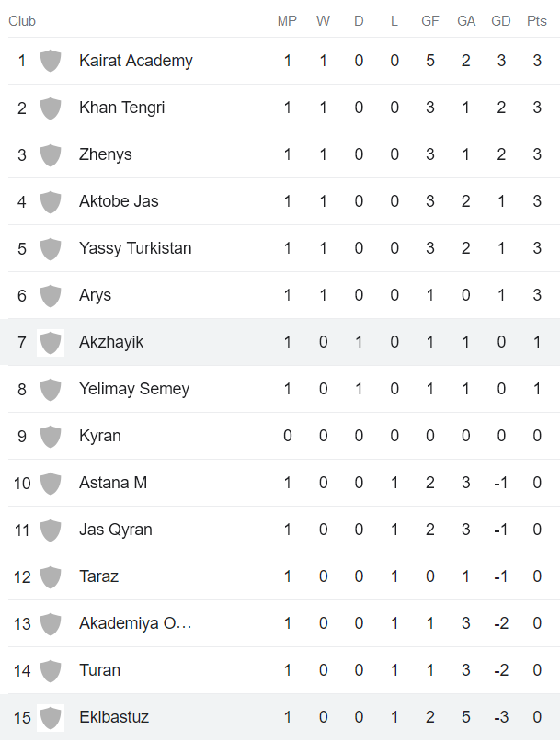The height and width of the screenshot is (741, 560).
Task: Click the Akzhayik club crest
Action: (x=51, y=341)
